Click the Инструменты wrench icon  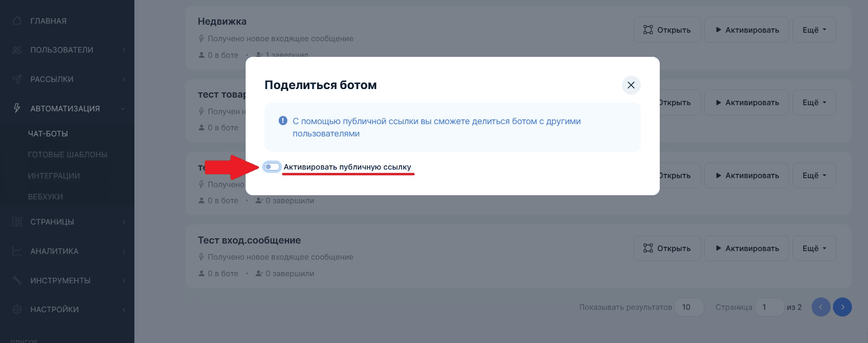17,280
